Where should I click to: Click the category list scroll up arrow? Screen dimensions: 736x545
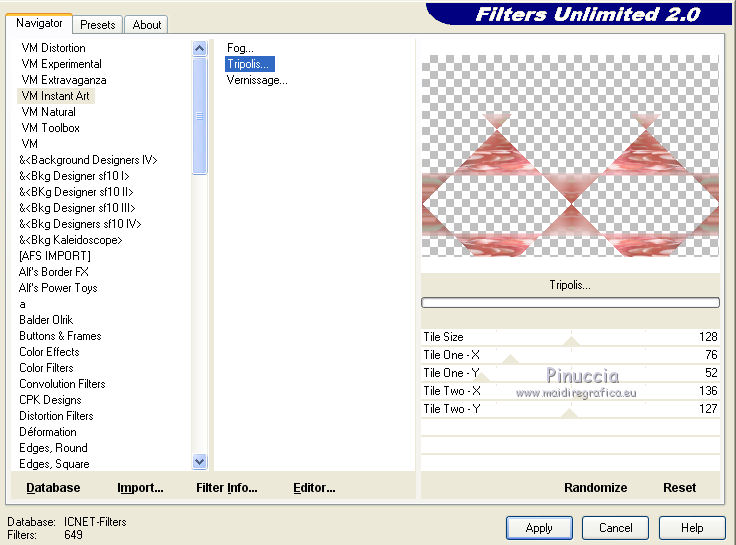point(199,48)
